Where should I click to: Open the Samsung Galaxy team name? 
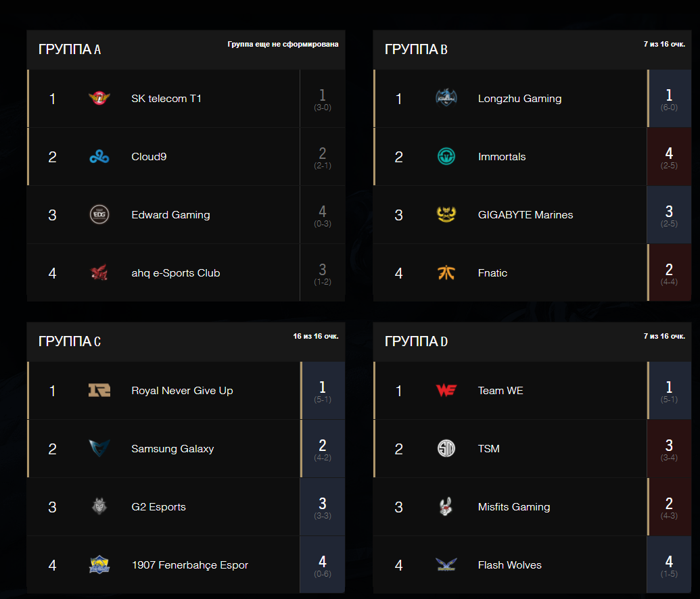point(172,449)
